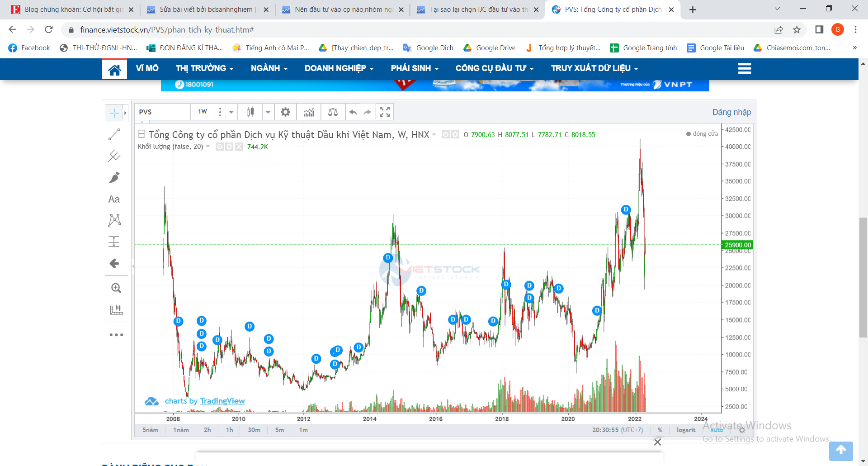The height and width of the screenshot is (466, 868).
Task: Toggle visibility of the PVS price series
Action: coord(446,134)
